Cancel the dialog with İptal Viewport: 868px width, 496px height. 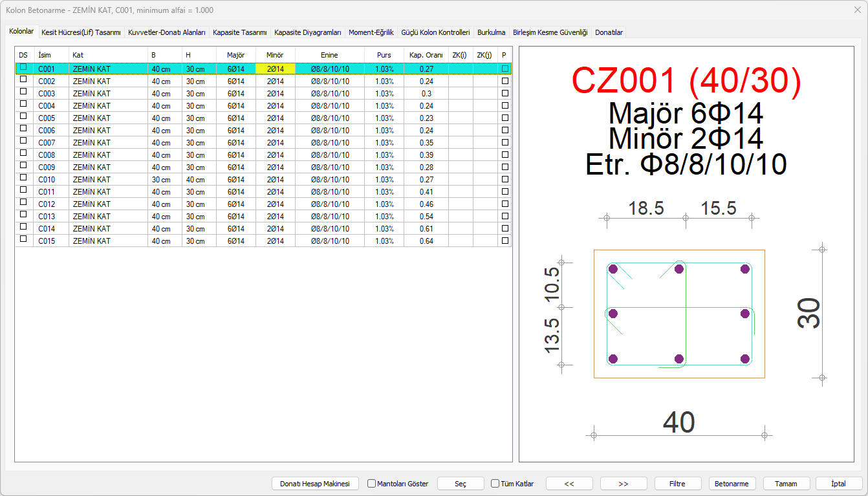pos(838,484)
